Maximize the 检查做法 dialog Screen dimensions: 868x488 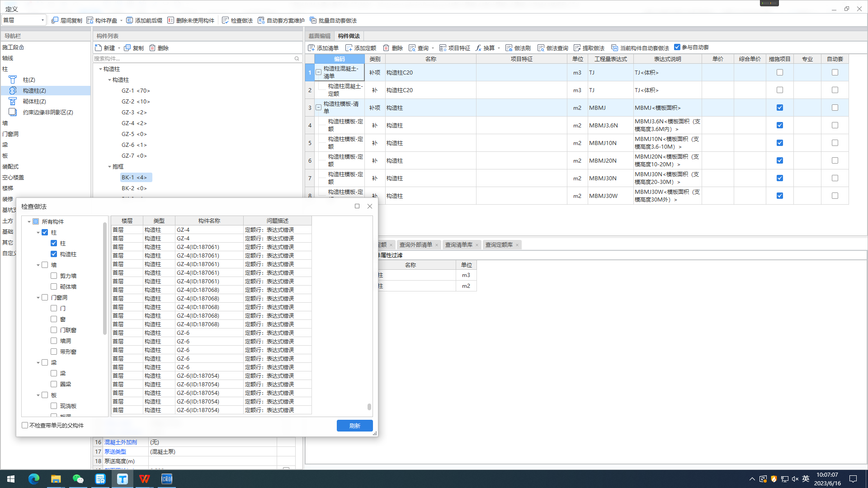point(357,206)
